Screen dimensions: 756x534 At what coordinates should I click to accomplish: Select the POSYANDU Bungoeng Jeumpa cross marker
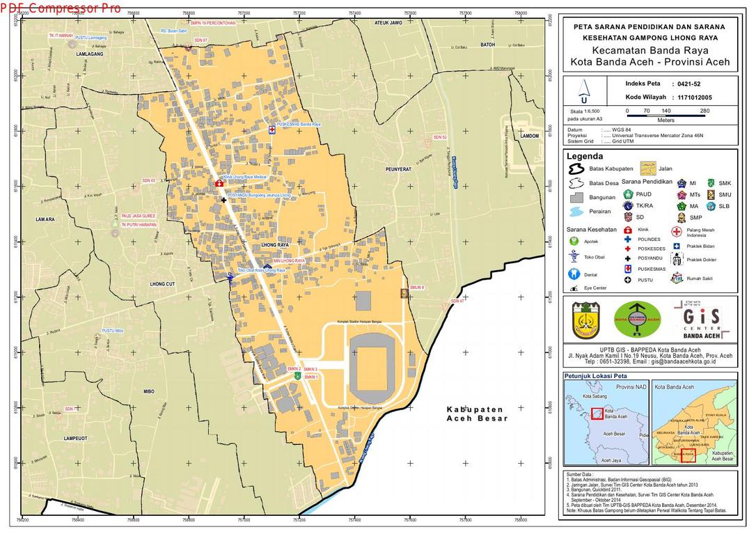(x=223, y=201)
